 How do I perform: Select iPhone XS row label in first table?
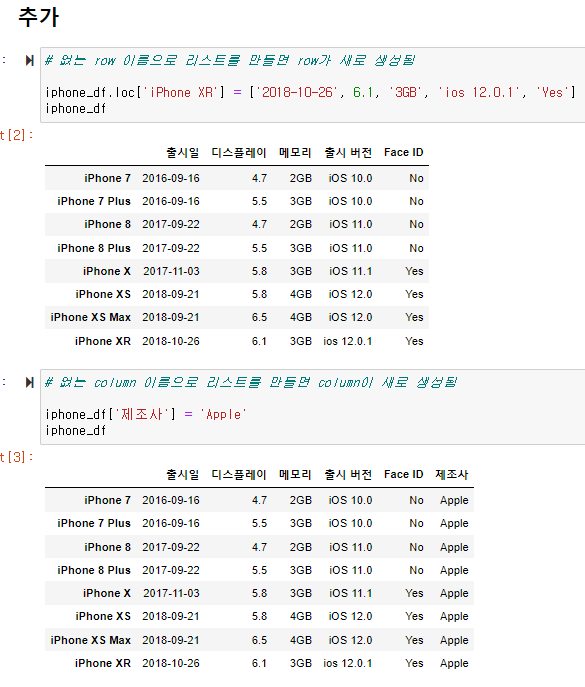coord(103,294)
